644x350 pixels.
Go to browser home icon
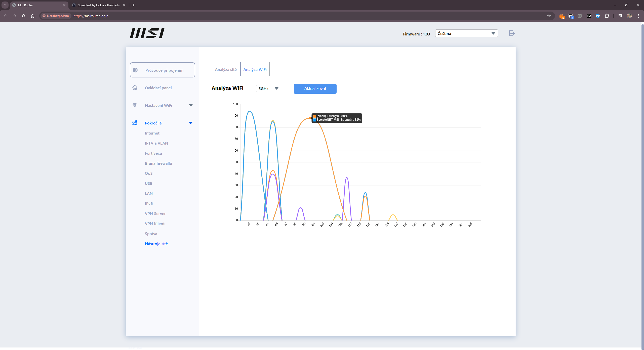coord(33,16)
